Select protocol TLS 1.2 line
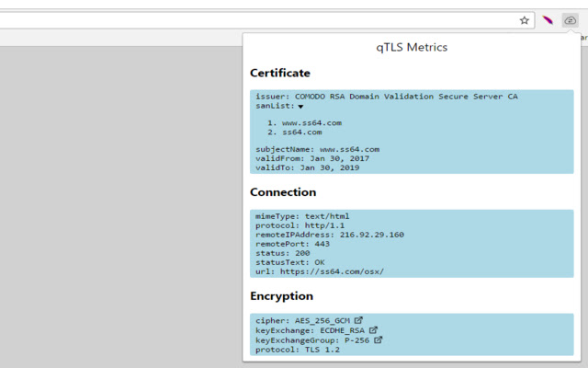This screenshot has height=368, width=588. click(x=298, y=350)
